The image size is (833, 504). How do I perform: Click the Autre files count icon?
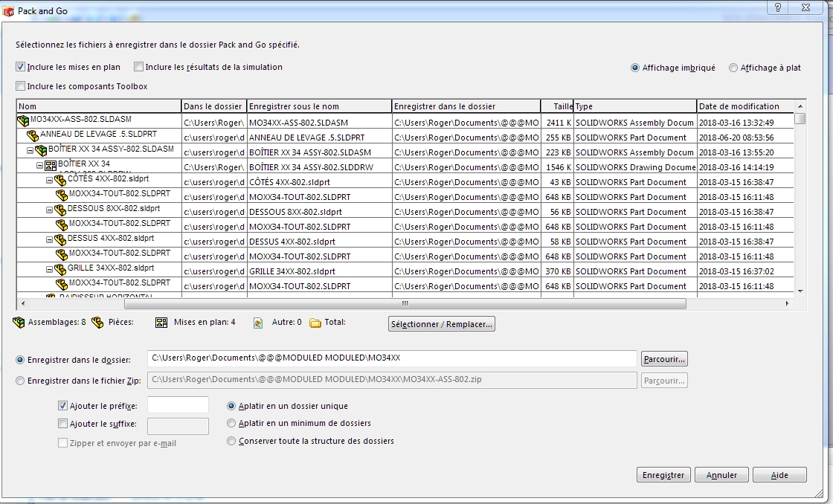coord(258,323)
